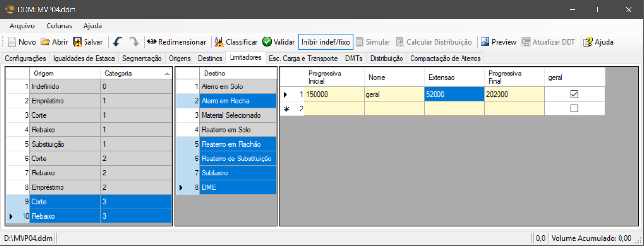
Task: Redo action arrow in toolbar
Action: coord(134,42)
